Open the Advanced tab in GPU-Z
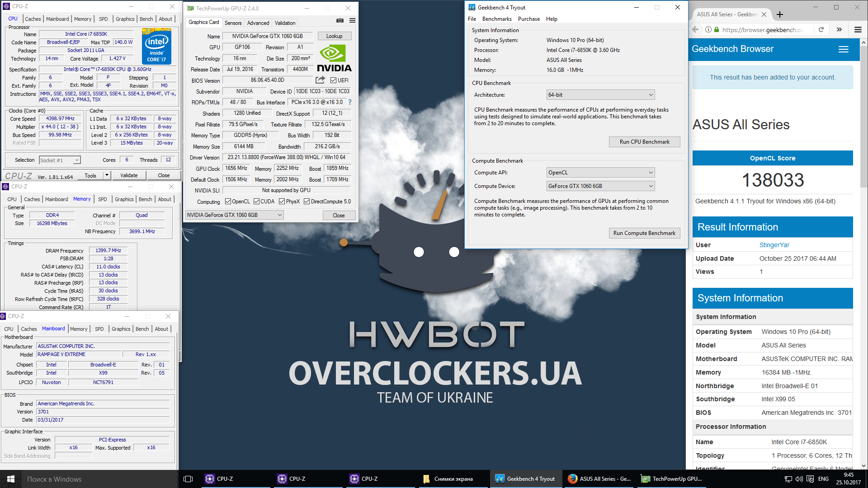This screenshot has width=868, height=488. 258,23
